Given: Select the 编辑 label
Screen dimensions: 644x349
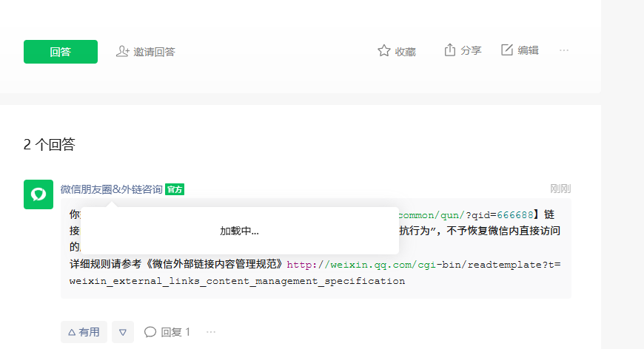Looking at the screenshot, I should 529,50.
